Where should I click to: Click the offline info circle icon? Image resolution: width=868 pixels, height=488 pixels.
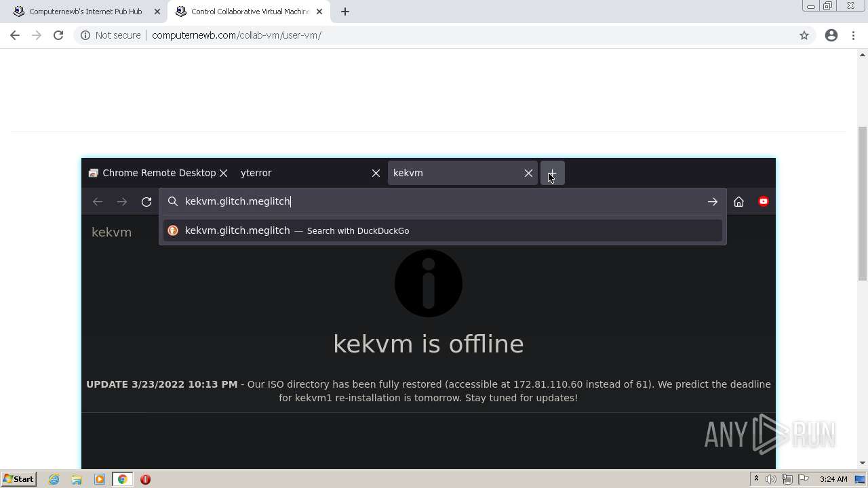(429, 283)
